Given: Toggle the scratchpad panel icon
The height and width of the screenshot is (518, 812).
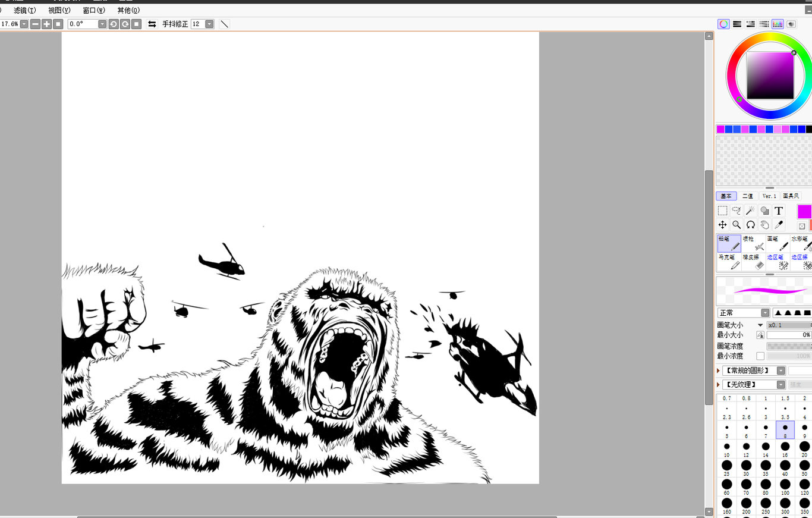Looking at the screenshot, I should 791,24.
